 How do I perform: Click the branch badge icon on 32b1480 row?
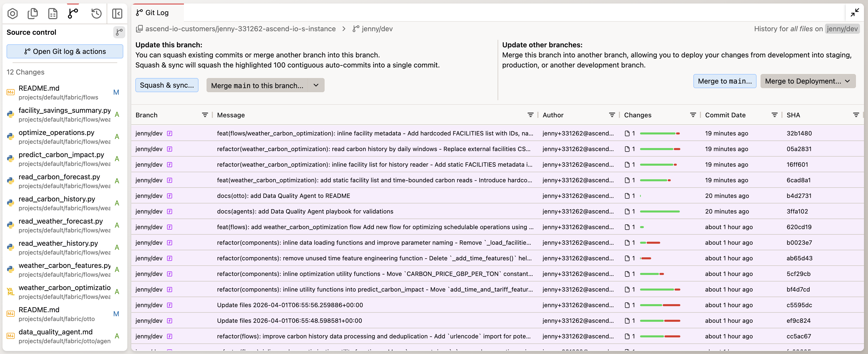170,133
